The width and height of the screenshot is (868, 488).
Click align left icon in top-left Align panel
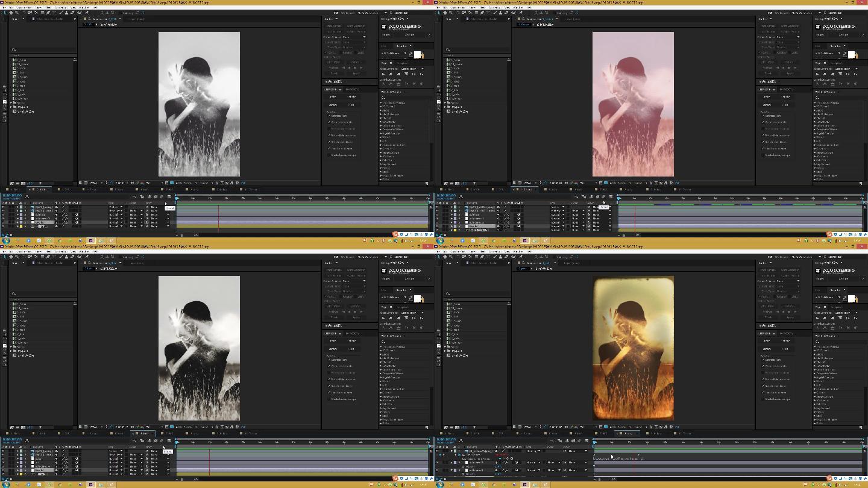click(383, 74)
